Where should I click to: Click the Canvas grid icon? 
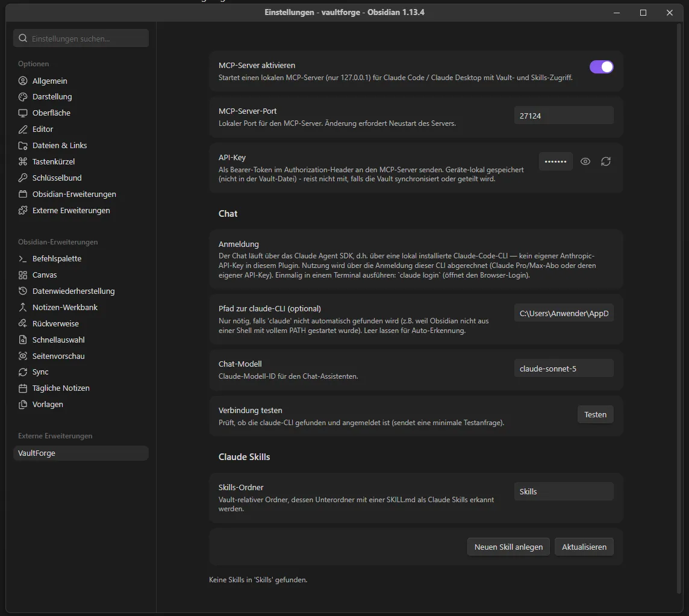(23, 275)
